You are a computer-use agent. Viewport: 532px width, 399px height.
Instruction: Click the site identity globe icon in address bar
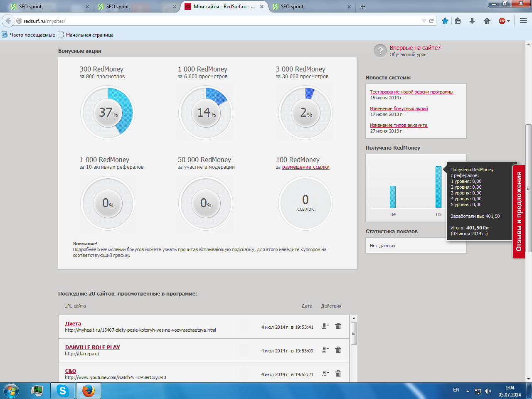pyautogui.click(x=19, y=21)
